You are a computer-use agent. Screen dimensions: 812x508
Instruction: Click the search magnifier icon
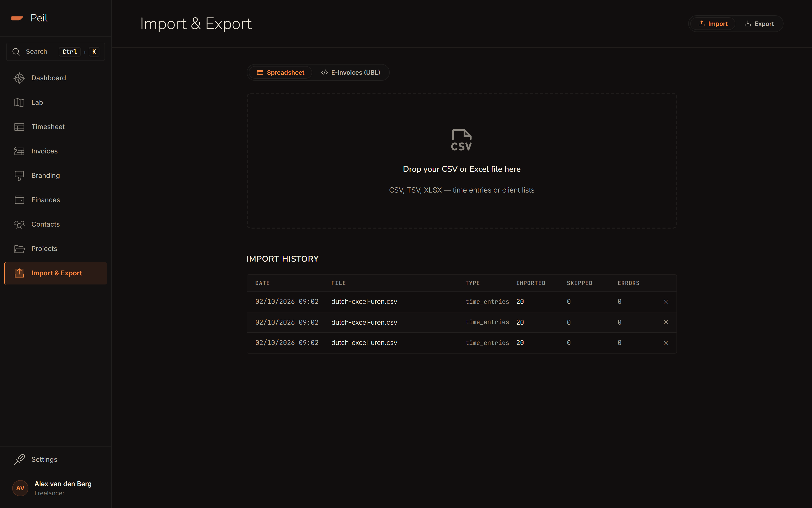[x=16, y=52]
